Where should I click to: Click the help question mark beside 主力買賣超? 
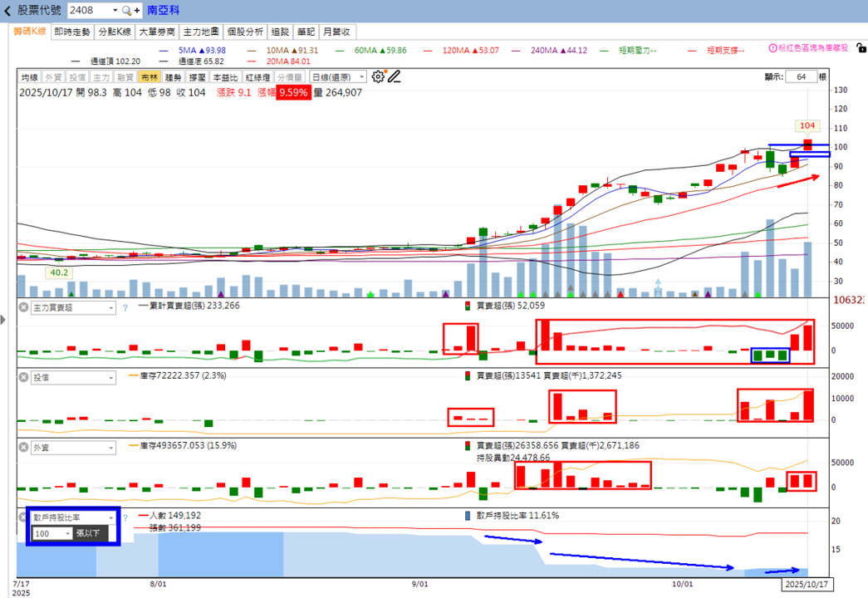[125, 308]
